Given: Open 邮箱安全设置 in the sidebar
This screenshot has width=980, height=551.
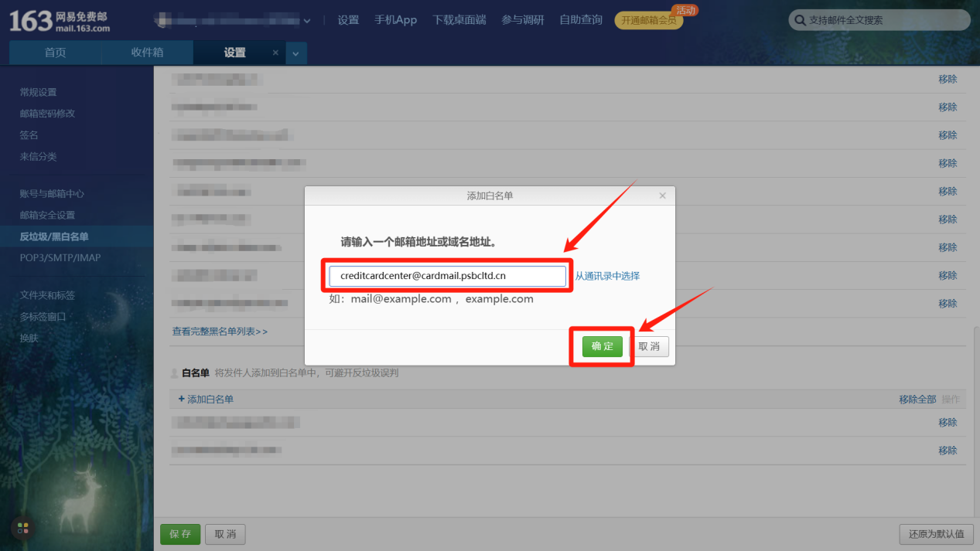Looking at the screenshot, I should [x=47, y=216].
